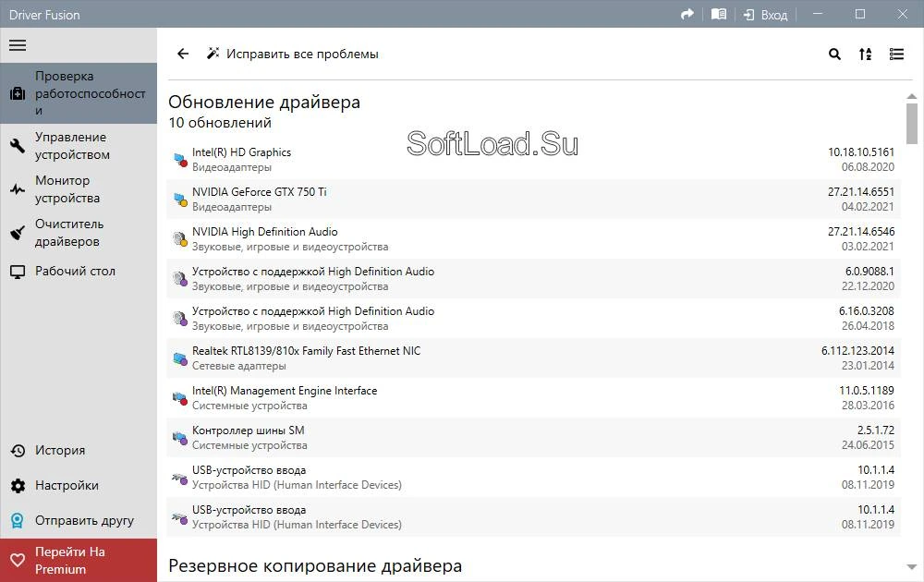
Task: Select Intel(R) Management Engine Interface name
Action: point(285,391)
